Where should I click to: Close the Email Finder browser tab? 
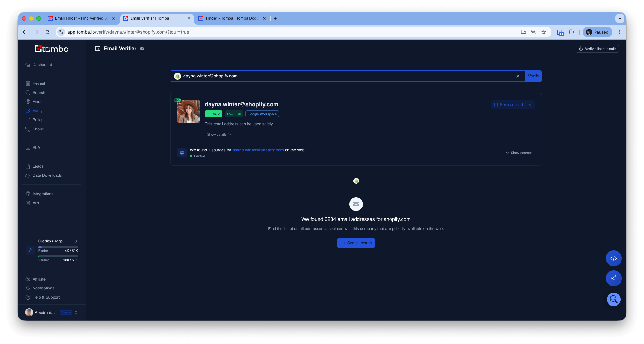tap(113, 18)
